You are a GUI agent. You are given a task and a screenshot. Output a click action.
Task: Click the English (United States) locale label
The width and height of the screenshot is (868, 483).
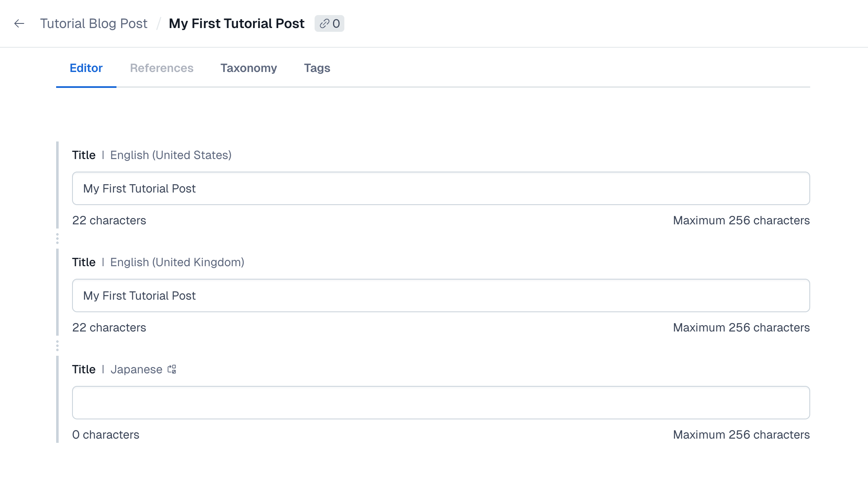[170, 155]
